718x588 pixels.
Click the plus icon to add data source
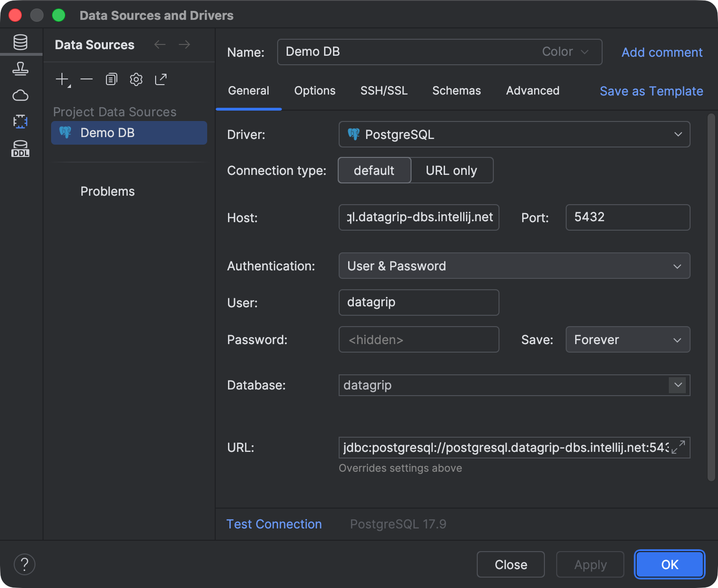(62, 79)
